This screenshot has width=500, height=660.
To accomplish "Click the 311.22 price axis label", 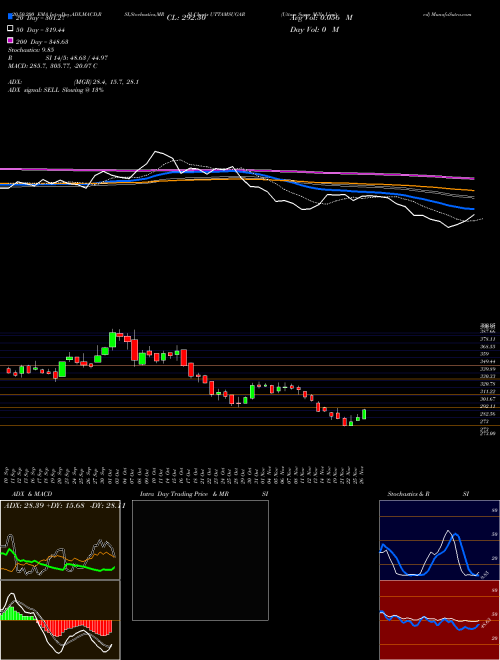I will 490,391.
